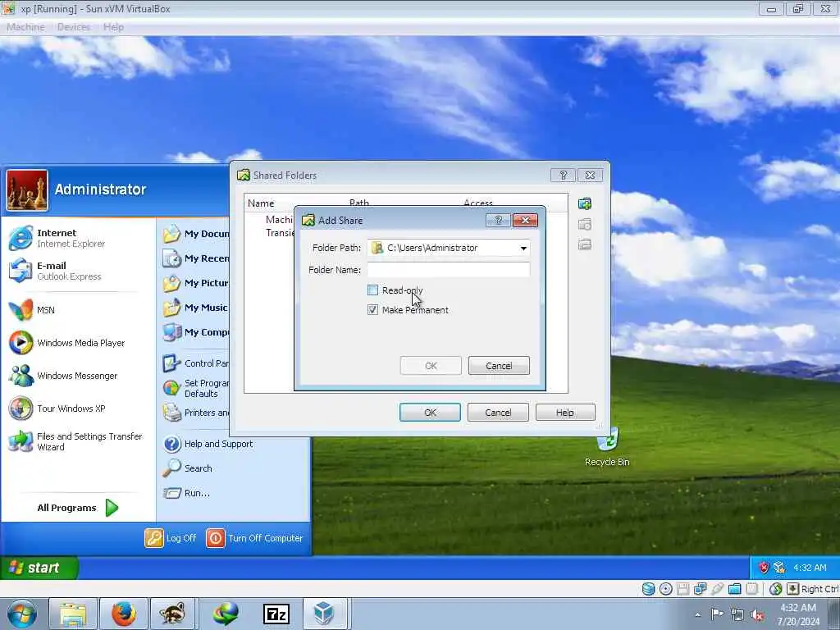Open Help and Support
This screenshot has width=840, height=630.
tap(208, 444)
